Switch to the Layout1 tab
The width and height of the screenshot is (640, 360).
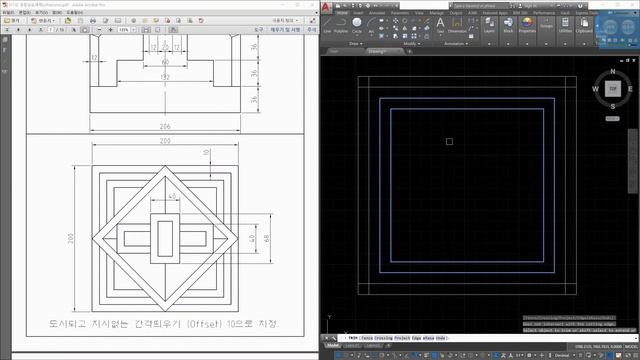[352, 346]
